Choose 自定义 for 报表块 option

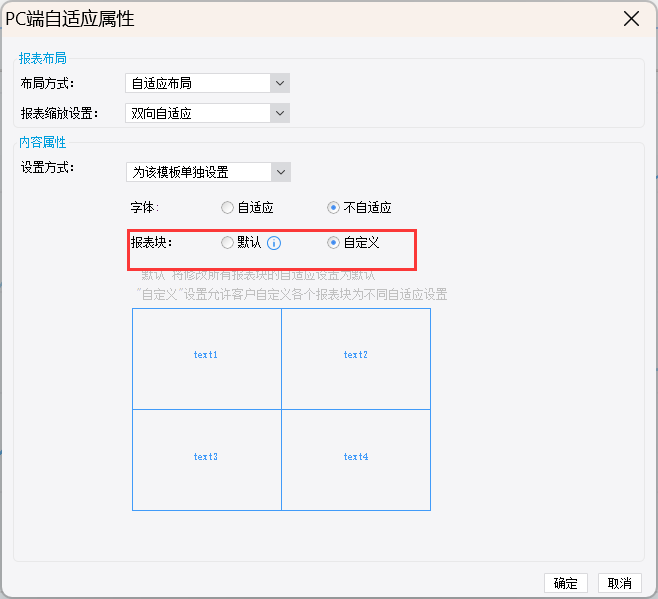click(333, 243)
